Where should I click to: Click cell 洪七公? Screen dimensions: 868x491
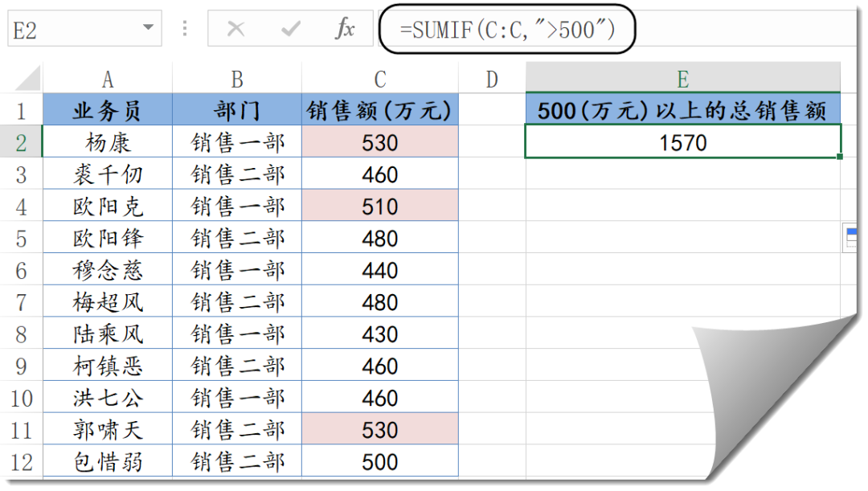108,398
